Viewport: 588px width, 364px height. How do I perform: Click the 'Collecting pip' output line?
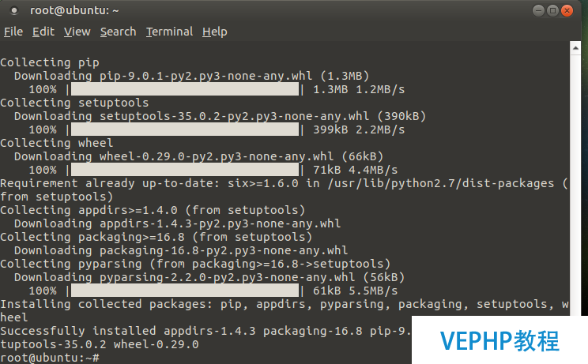click(50, 62)
